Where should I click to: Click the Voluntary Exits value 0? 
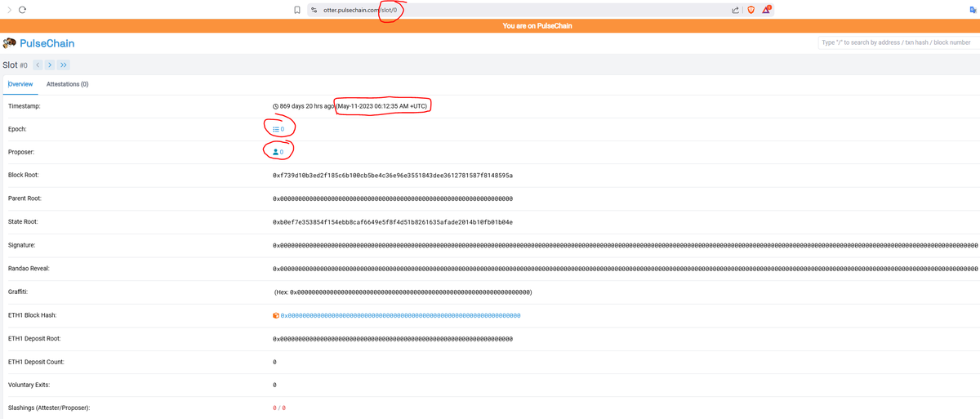coord(274,385)
